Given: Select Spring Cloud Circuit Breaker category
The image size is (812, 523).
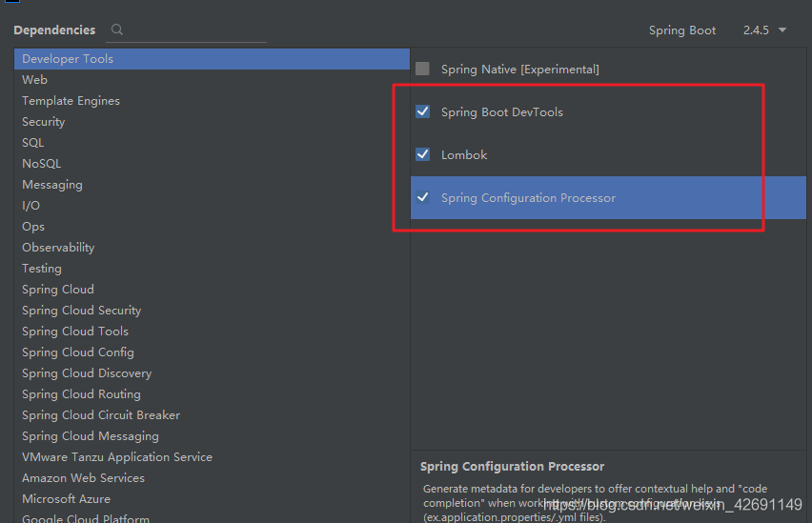Looking at the screenshot, I should click(x=101, y=415).
